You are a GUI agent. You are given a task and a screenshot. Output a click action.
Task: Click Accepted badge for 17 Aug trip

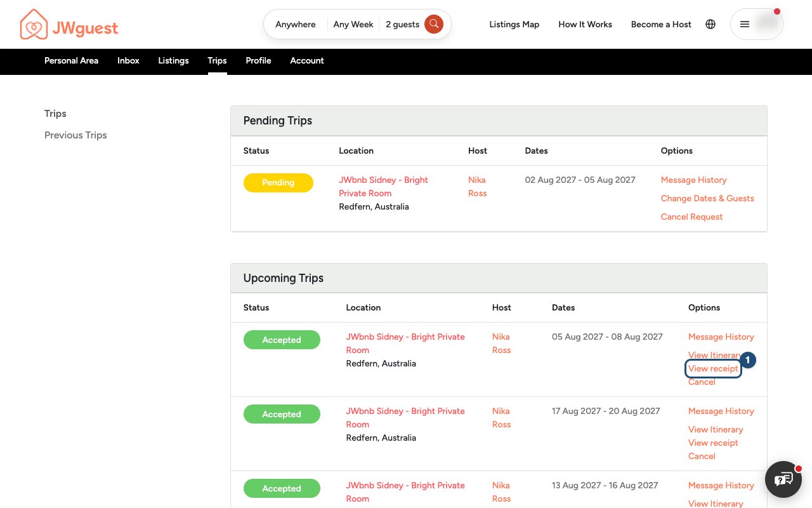(282, 414)
